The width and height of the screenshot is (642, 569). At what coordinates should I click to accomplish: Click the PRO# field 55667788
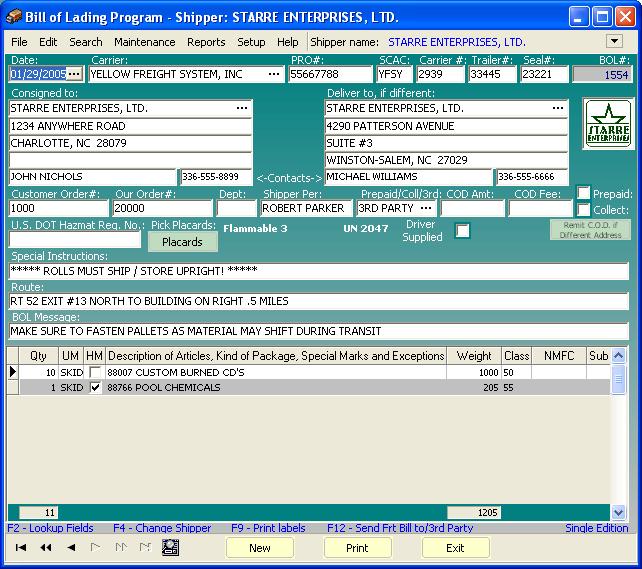[330, 74]
